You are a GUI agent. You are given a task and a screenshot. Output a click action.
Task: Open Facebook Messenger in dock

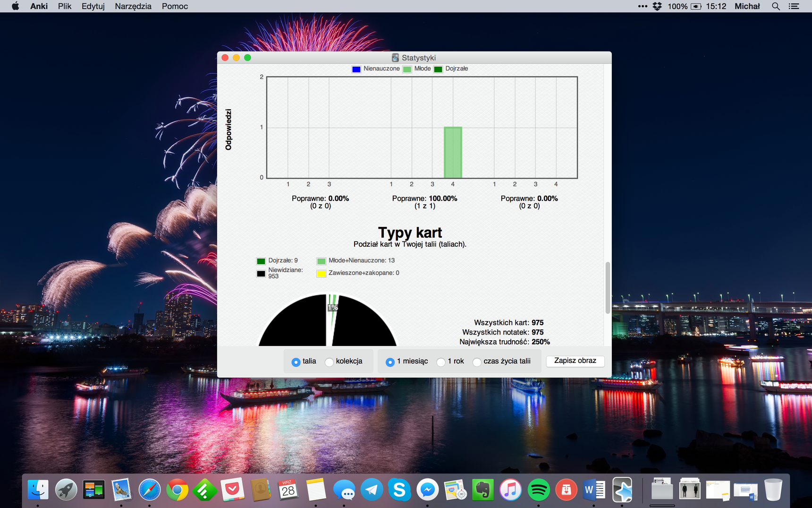(427, 490)
